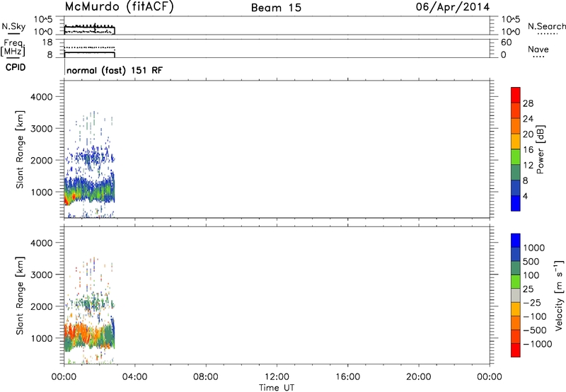Click the '18' frequency axis value
The width and height of the screenshot is (566, 392).
[47, 42]
